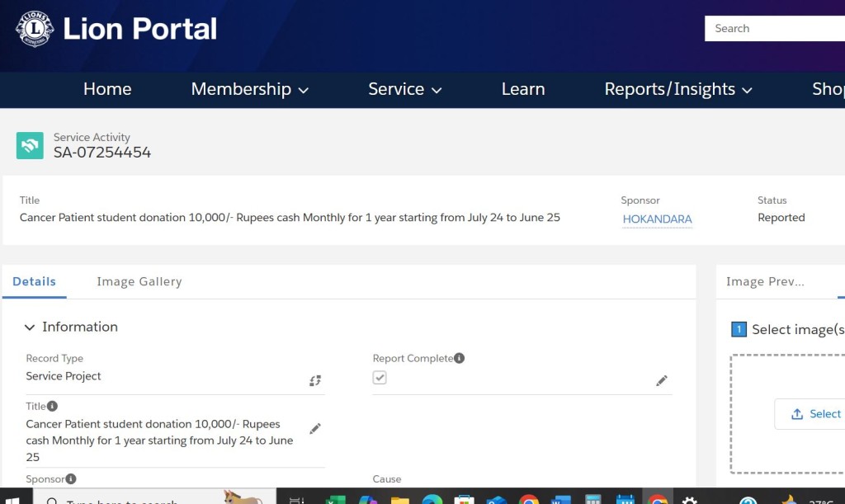Click pencil icon to edit Title
The image size is (845, 504).
[x=315, y=429]
